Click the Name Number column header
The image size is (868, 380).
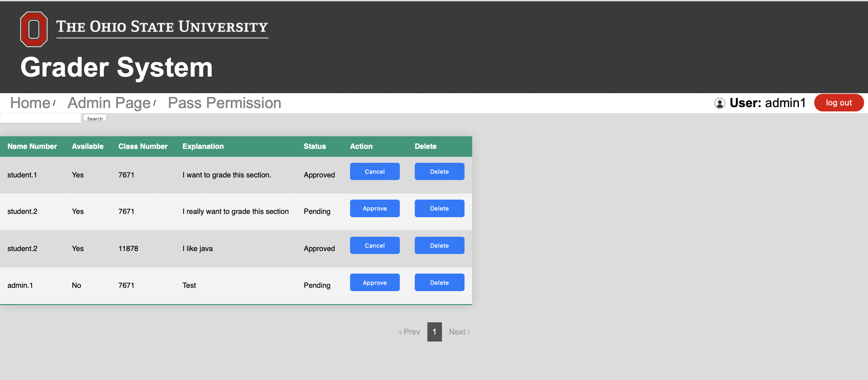(32, 146)
